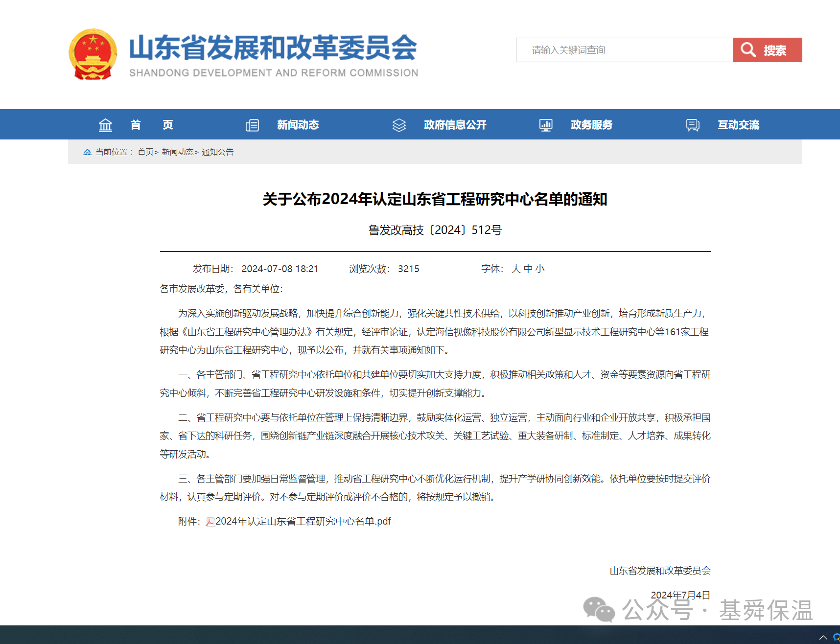Open the 互动交流 navigation item
The image size is (840, 644).
click(x=738, y=125)
